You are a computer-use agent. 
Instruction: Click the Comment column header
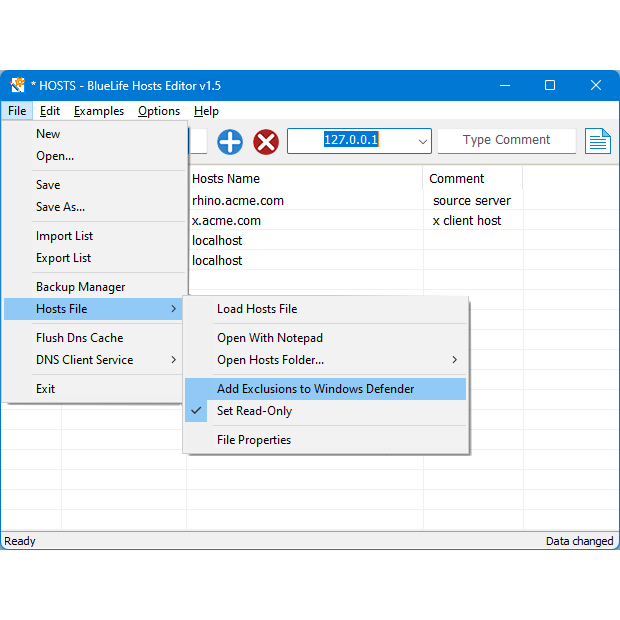(x=473, y=178)
